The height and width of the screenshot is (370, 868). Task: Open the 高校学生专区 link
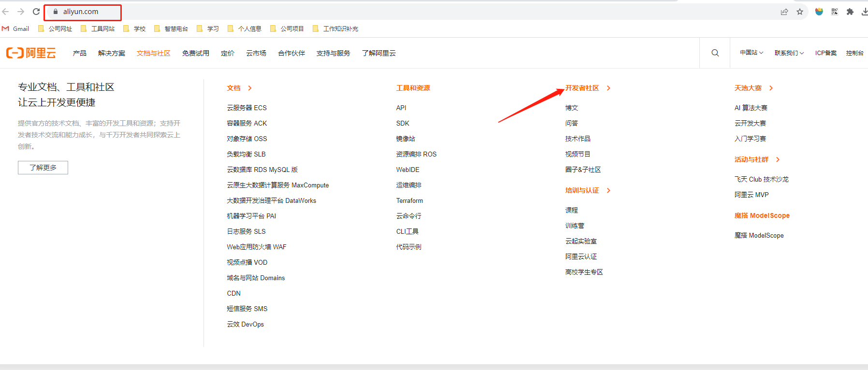click(584, 272)
